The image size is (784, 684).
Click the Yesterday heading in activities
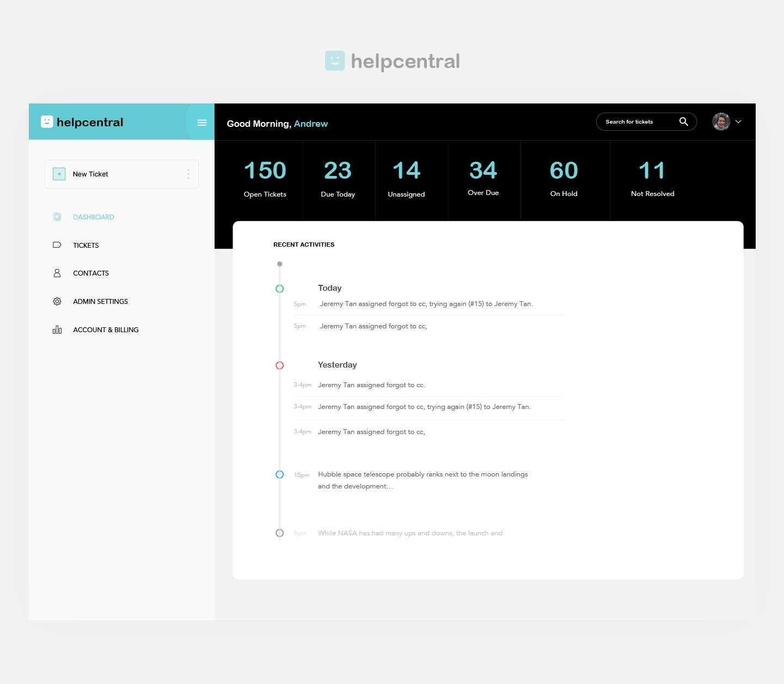point(338,365)
